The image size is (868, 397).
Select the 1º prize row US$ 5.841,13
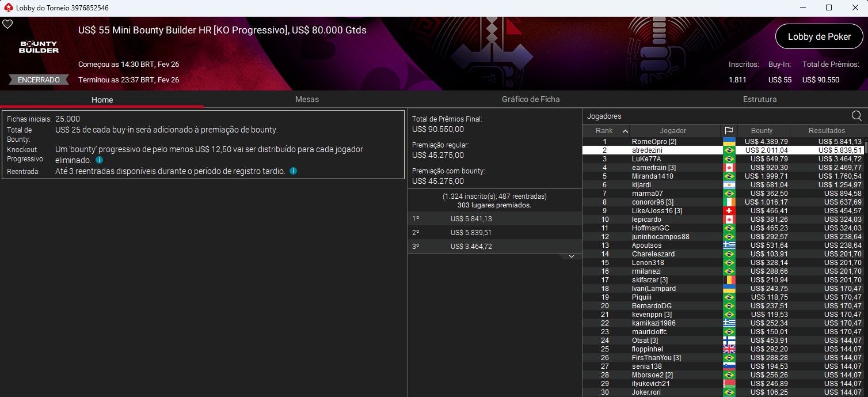click(494, 219)
